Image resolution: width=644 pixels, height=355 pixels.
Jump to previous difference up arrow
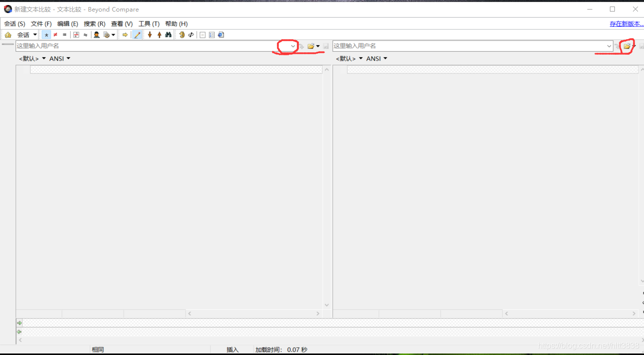159,35
